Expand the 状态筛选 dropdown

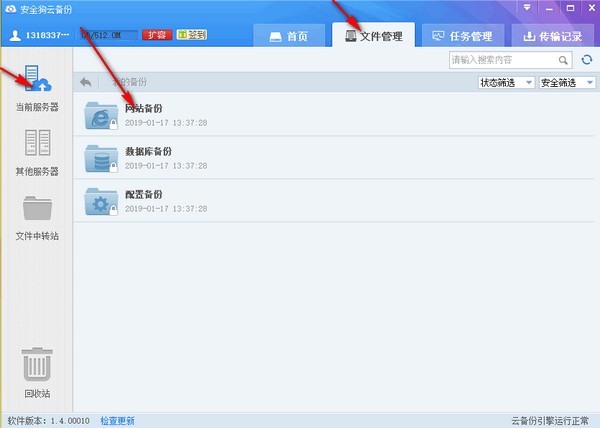[506, 82]
